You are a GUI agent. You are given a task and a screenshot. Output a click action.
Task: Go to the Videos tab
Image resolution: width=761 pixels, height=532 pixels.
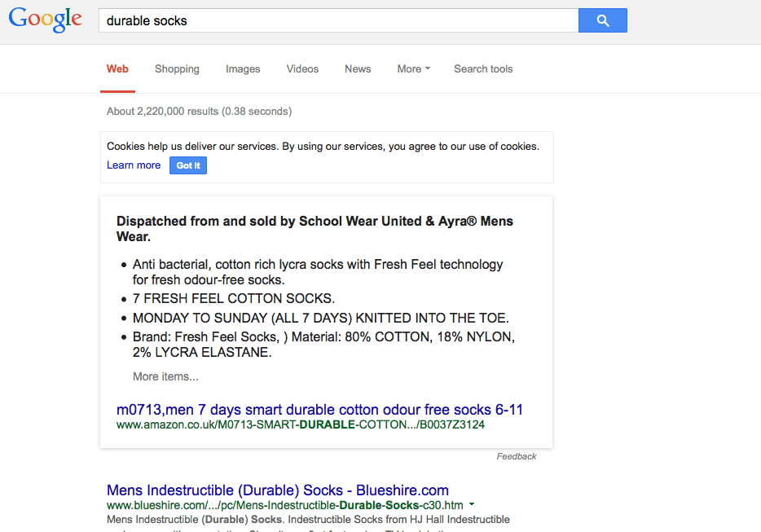[302, 69]
